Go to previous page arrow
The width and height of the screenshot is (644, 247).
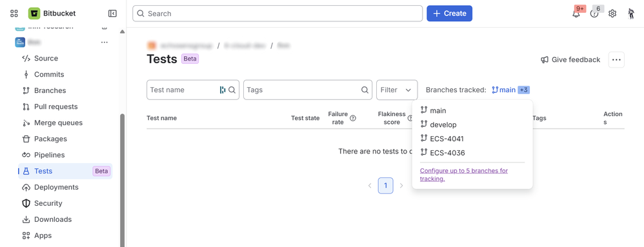[370, 186]
